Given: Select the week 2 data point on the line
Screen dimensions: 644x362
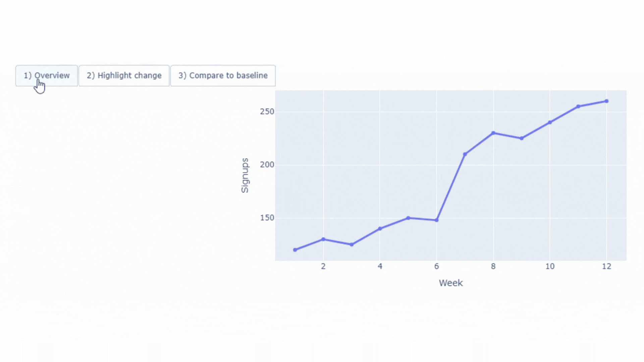Looking at the screenshot, I should click(x=323, y=239).
